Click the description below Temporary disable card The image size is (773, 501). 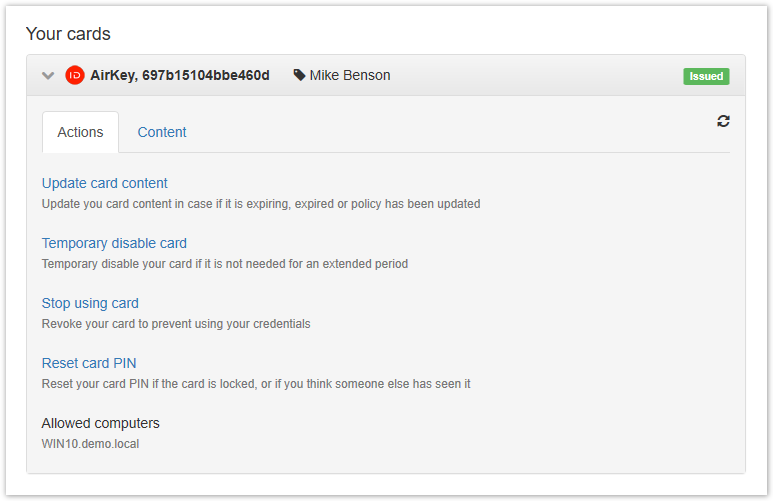(x=224, y=264)
